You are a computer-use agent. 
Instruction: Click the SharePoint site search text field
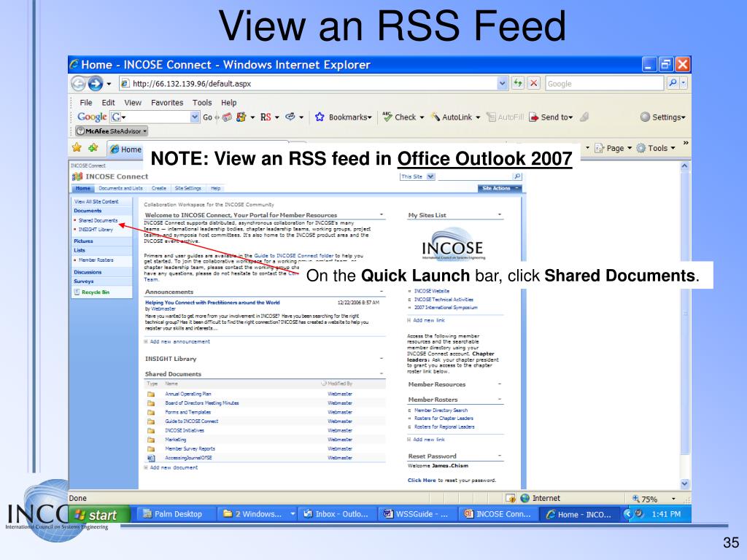click(474, 176)
